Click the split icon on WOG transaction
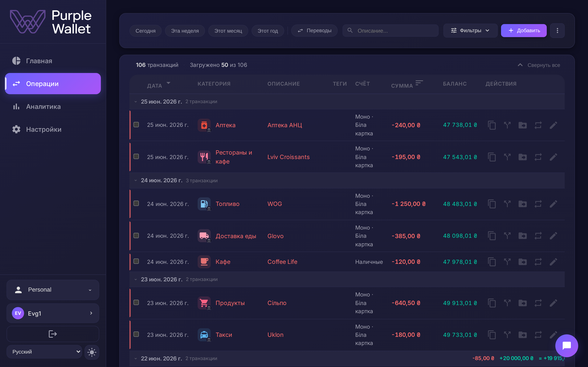Screen dimensions: 588x367 click(x=507, y=204)
